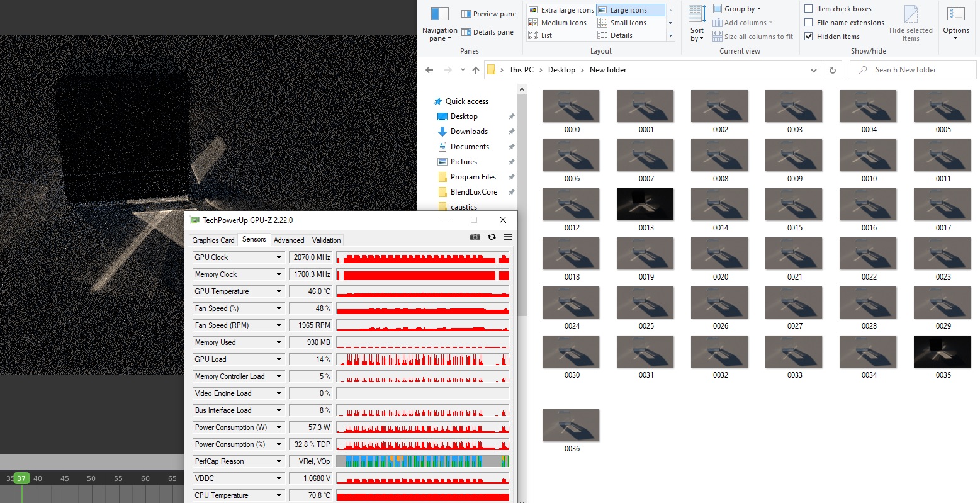Uncheck the Hidden items checkbox
Image resolution: width=980 pixels, height=503 pixels.
[809, 37]
